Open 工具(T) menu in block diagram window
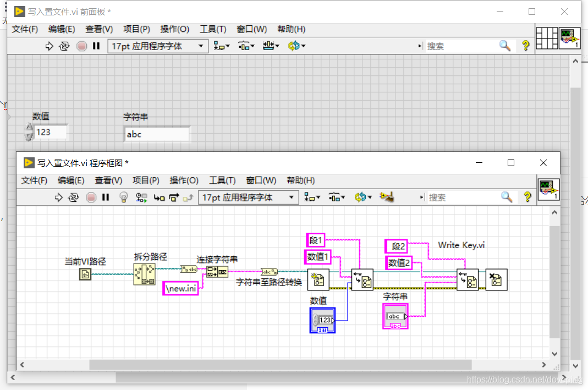The image size is (588, 390). [222, 180]
